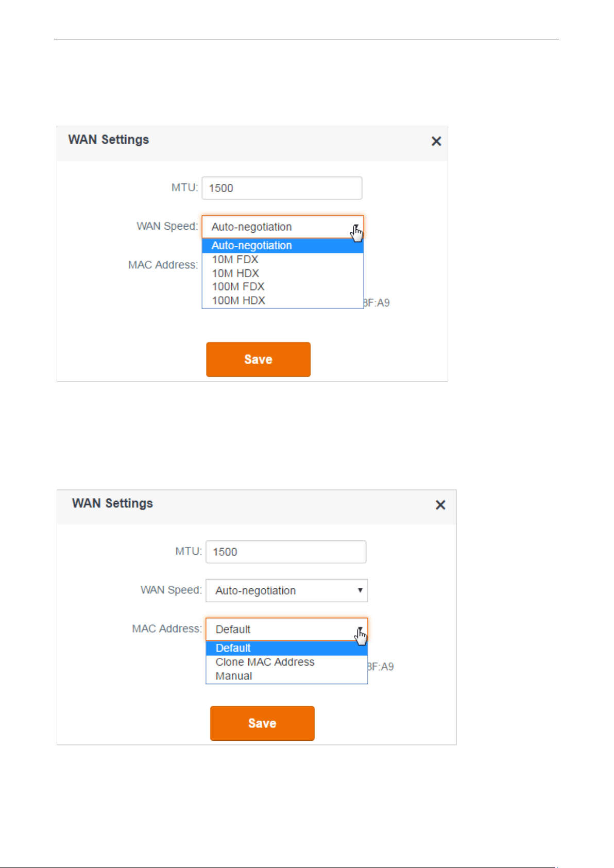This screenshot has height=868, width=614.
Task: Select Manual MAC address option
Action: click(x=287, y=676)
